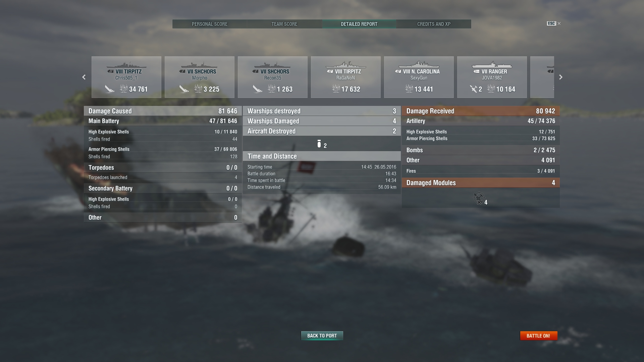Click the damage burst icon beside 17 632
This screenshot has width=644, height=362.
coord(336,89)
